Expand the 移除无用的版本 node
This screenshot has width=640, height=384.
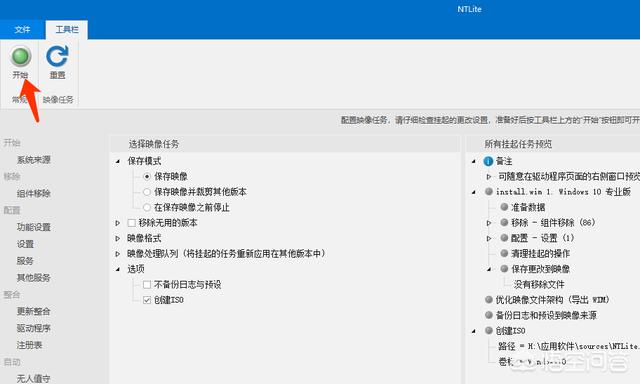click(118, 223)
